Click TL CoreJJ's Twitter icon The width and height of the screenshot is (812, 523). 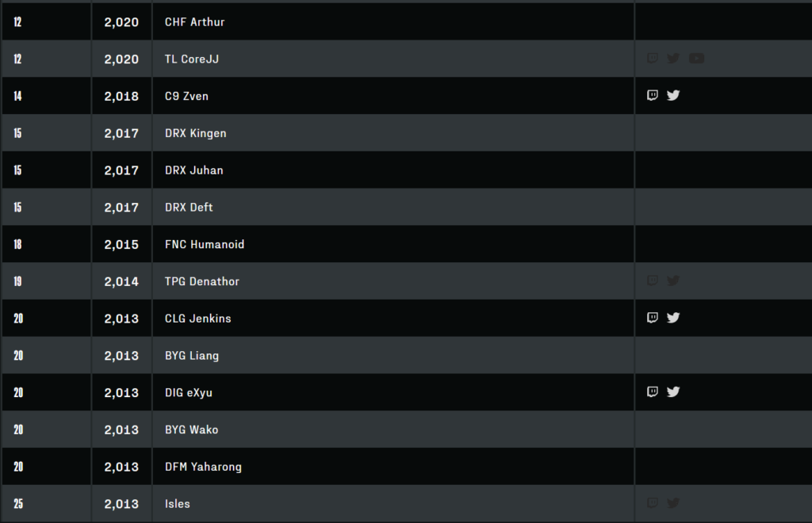673,59
